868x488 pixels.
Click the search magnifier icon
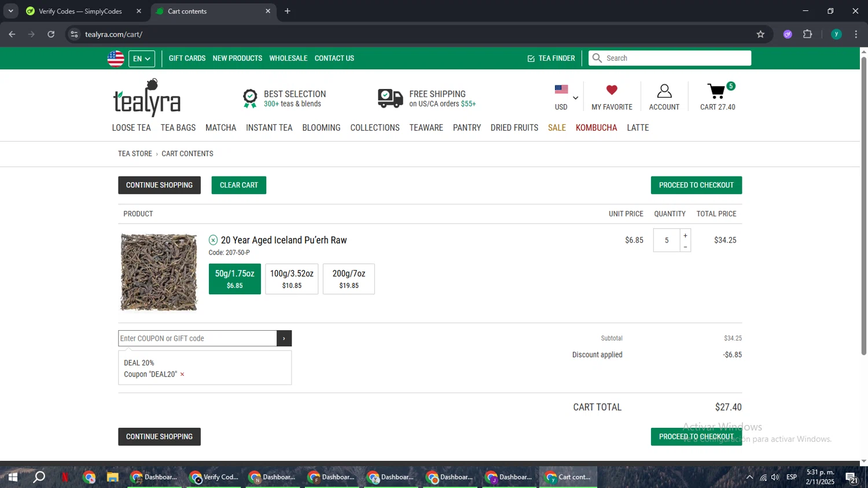coord(597,58)
